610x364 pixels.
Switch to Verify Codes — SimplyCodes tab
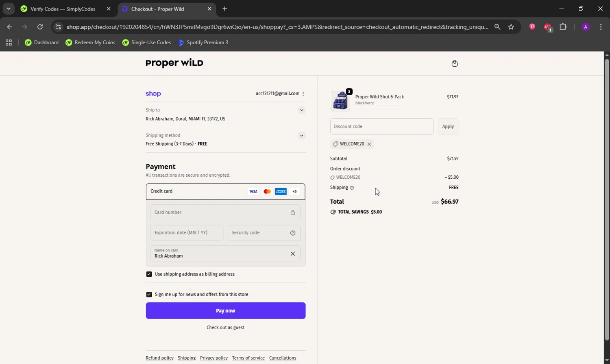pyautogui.click(x=63, y=9)
